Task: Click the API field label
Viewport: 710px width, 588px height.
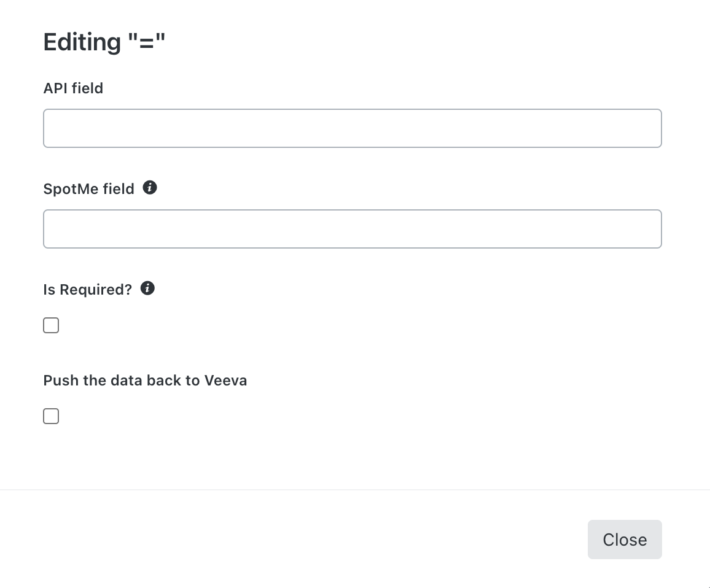Action: click(x=73, y=88)
